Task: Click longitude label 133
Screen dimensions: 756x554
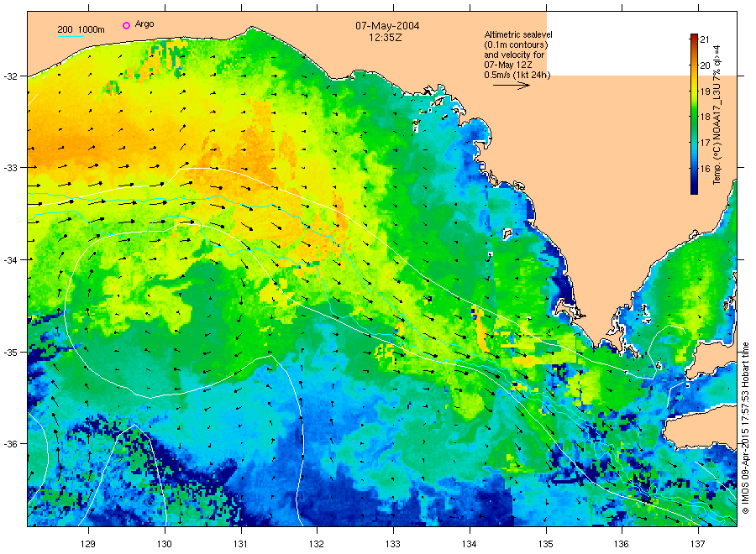Action: click(393, 545)
